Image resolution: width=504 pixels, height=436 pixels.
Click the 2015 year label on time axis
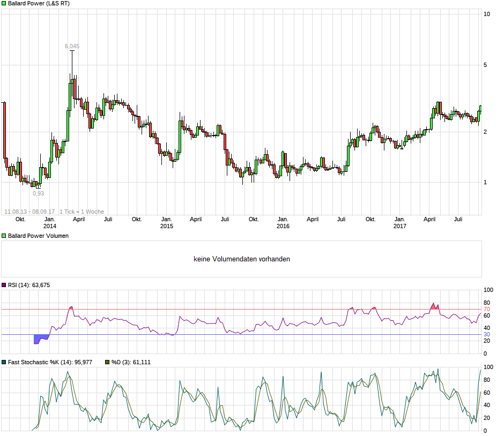167,226
